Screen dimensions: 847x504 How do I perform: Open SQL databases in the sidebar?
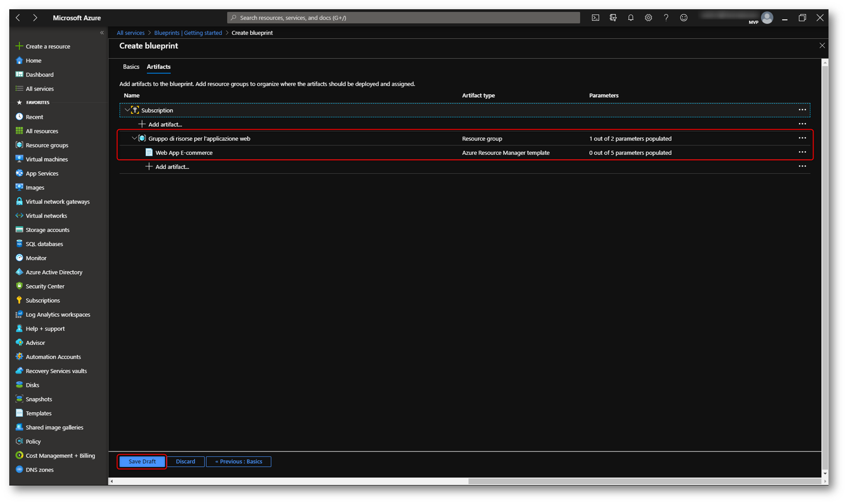(44, 244)
